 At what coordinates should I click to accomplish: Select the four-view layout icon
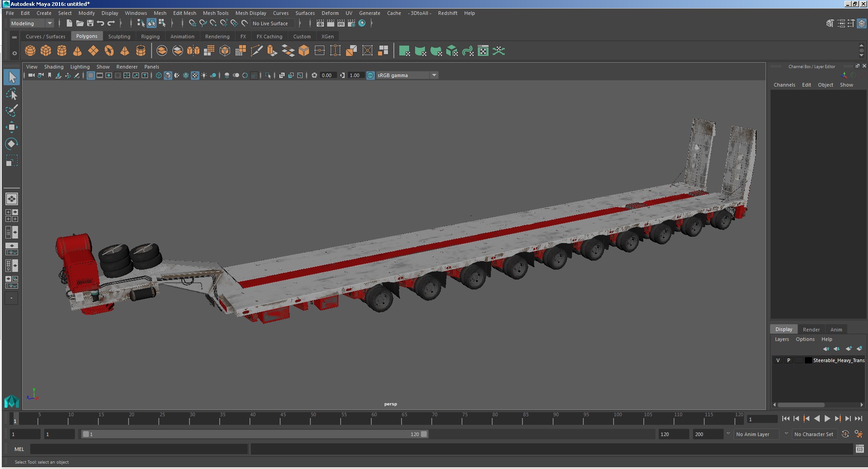point(12,216)
